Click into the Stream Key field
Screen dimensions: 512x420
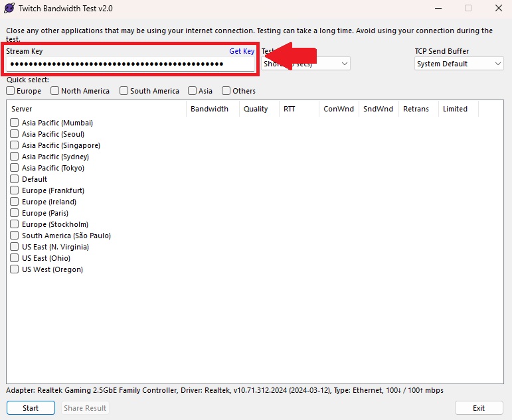(x=130, y=64)
